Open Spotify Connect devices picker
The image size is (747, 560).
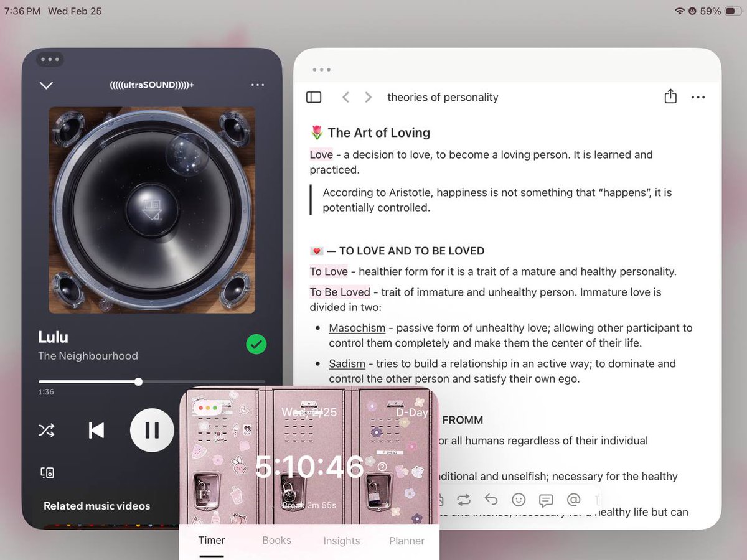click(x=47, y=473)
